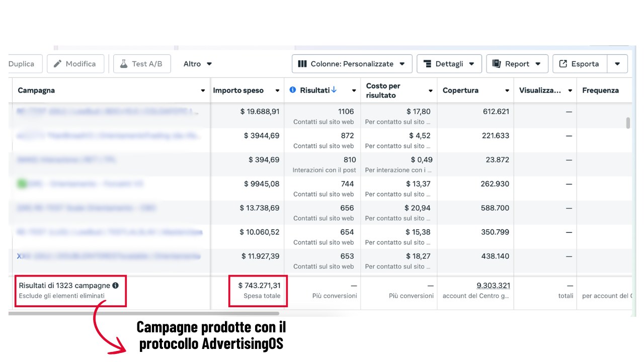Click the 438.140 coverage value
This screenshot has height=362, width=644.
496,256
